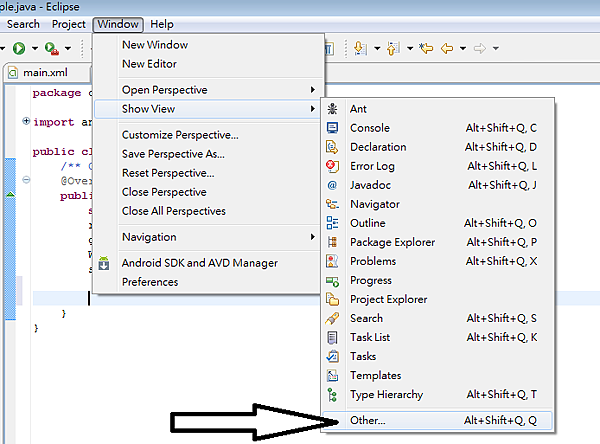The image size is (600, 444).
Task: Click the Error Log view icon
Action: (332, 166)
